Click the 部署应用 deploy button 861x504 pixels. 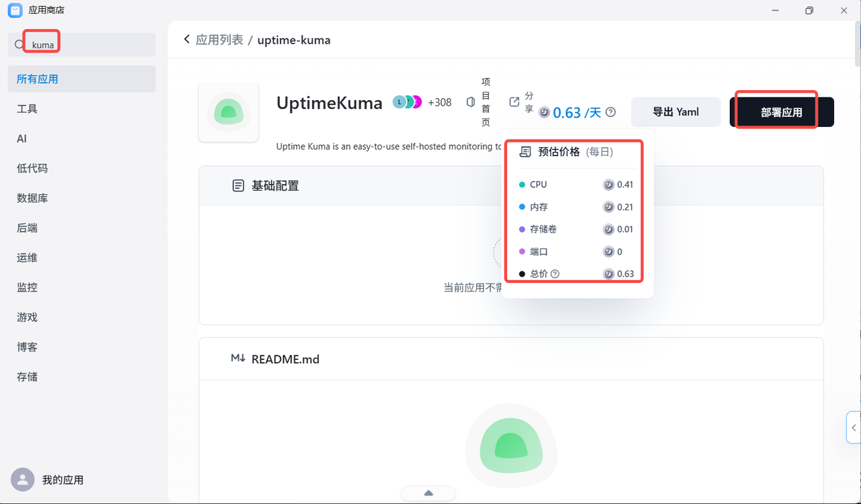(782, 112)
